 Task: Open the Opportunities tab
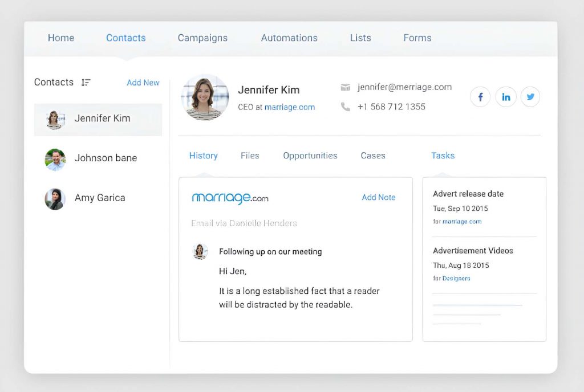(310, 156)
